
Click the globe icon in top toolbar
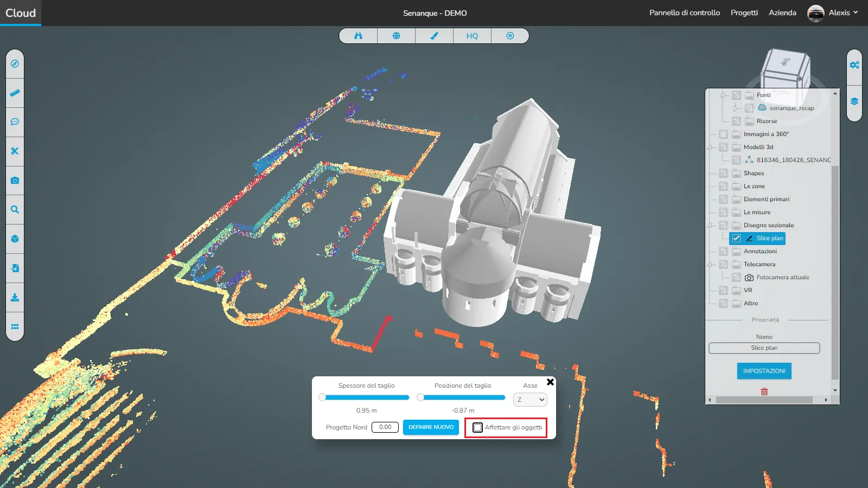tap(396, 36)
